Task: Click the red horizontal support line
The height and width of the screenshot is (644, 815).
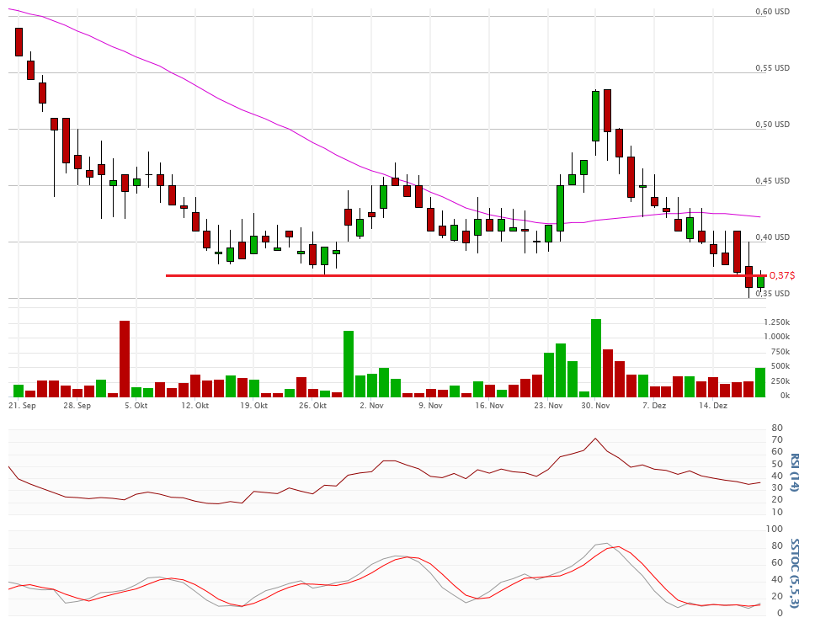Action: click(421, 275)
